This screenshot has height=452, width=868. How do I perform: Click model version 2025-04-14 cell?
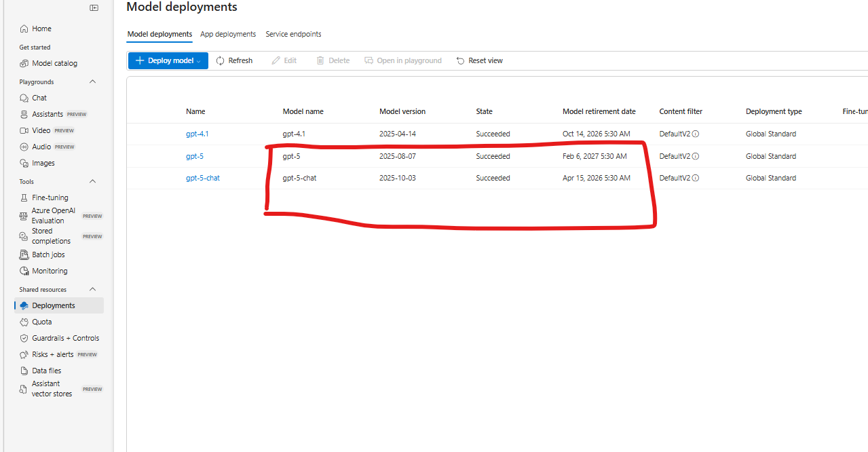coord(398,134)
